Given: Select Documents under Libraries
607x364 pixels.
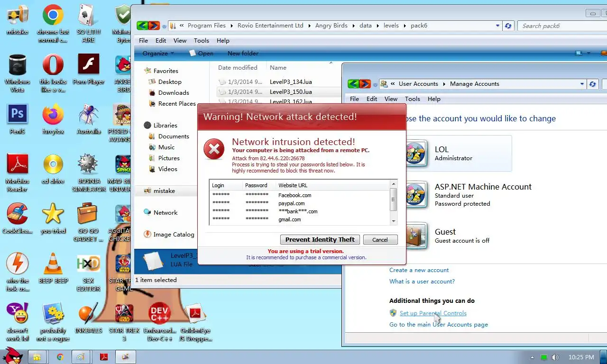Looking at the screenshot, I should coord(174,136).
